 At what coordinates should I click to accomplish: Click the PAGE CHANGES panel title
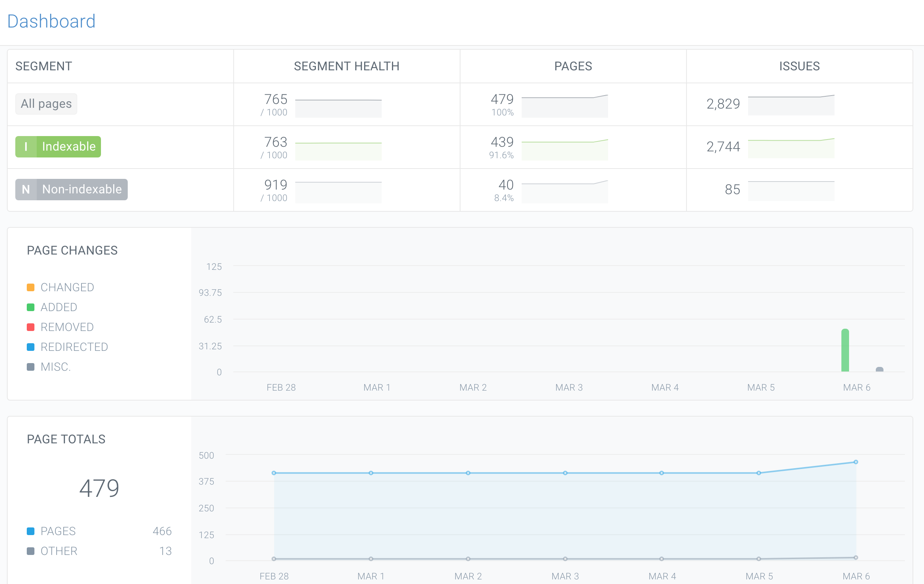[x=72, y=251]
